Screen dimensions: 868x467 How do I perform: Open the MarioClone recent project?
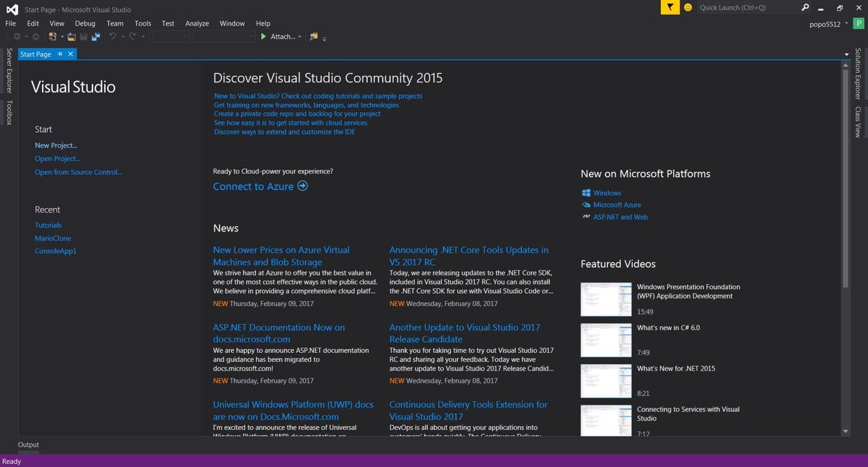coord(53,238)
